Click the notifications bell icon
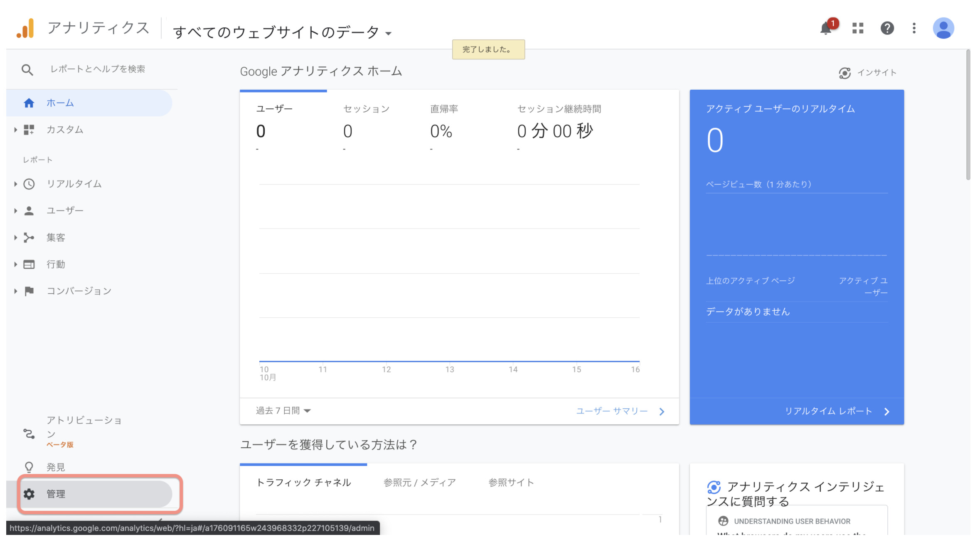This screenshot has width=980, height=537. pos(826,27)
